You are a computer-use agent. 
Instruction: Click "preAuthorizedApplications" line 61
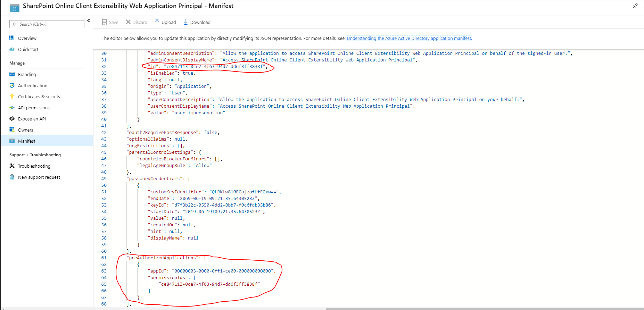coord(166,258)
